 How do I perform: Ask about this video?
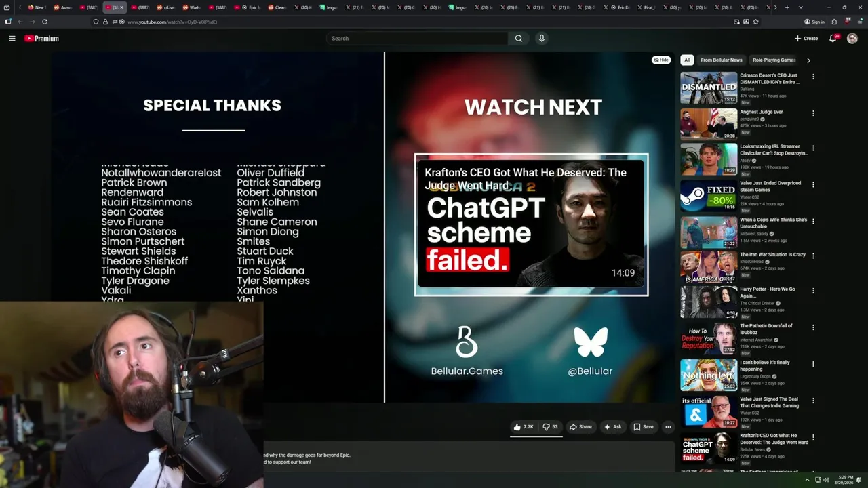click(x=612, y=427)
